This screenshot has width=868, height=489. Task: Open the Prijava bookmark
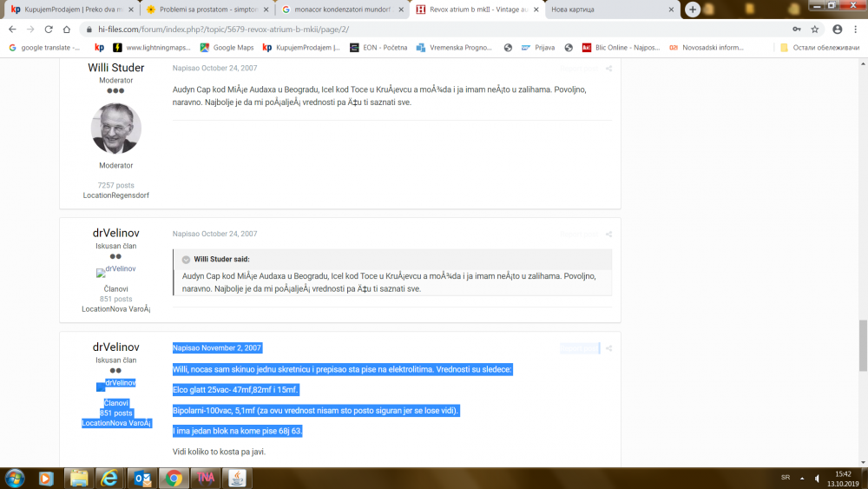(538, 48)
